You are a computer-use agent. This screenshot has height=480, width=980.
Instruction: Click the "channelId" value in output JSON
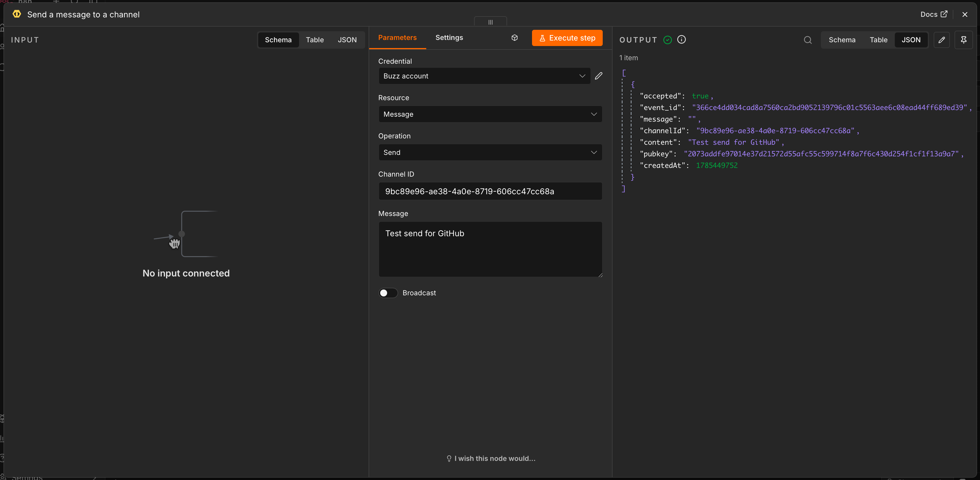pos(775,131)
